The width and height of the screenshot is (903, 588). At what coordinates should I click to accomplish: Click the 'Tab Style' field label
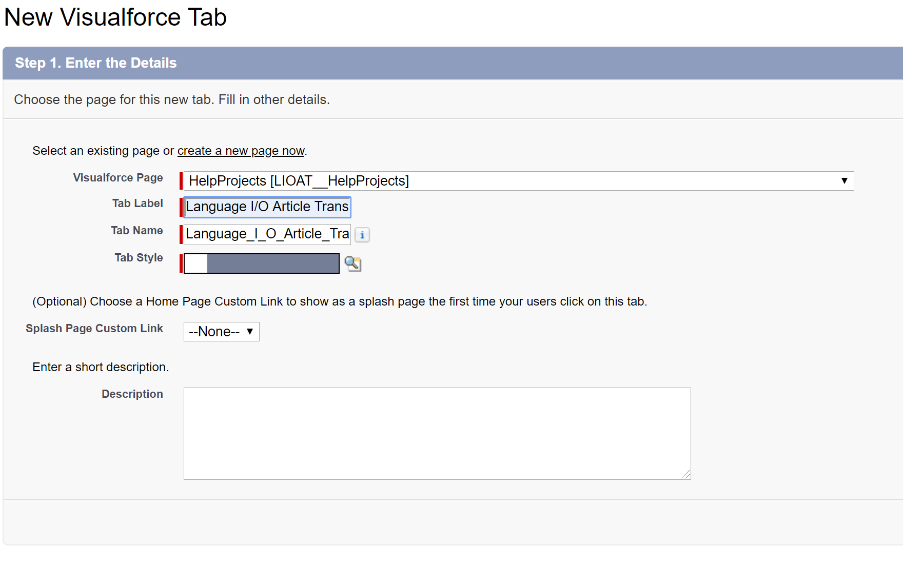click(x=139, y=258)
